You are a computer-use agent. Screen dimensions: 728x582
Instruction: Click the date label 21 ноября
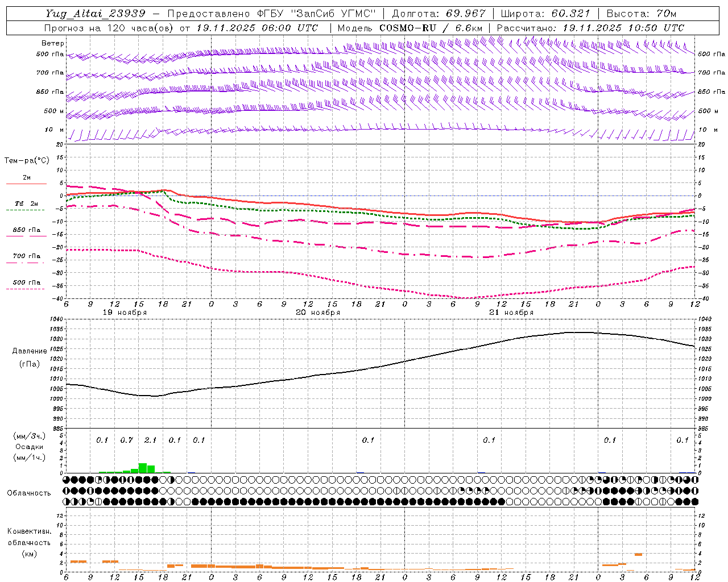(511, 313)
